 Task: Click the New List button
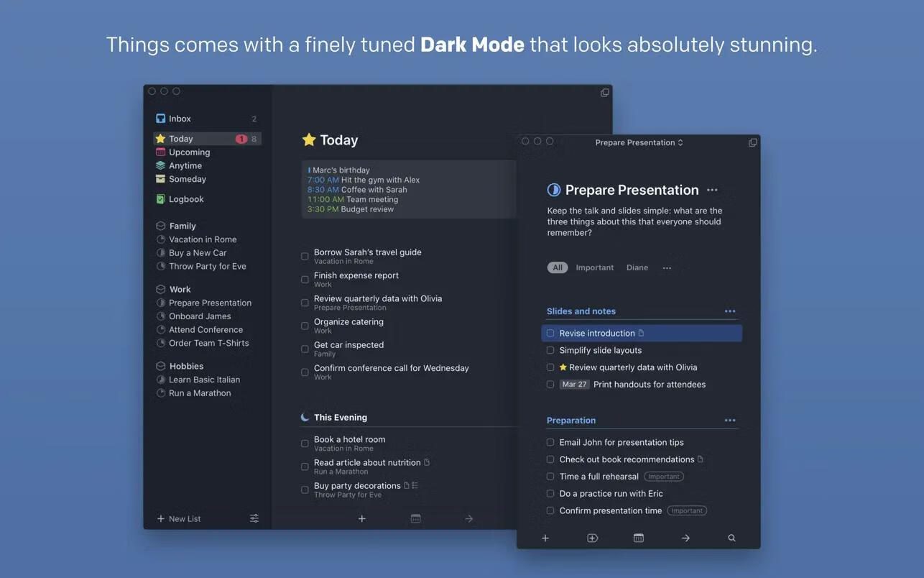click(x=179, y=518)
